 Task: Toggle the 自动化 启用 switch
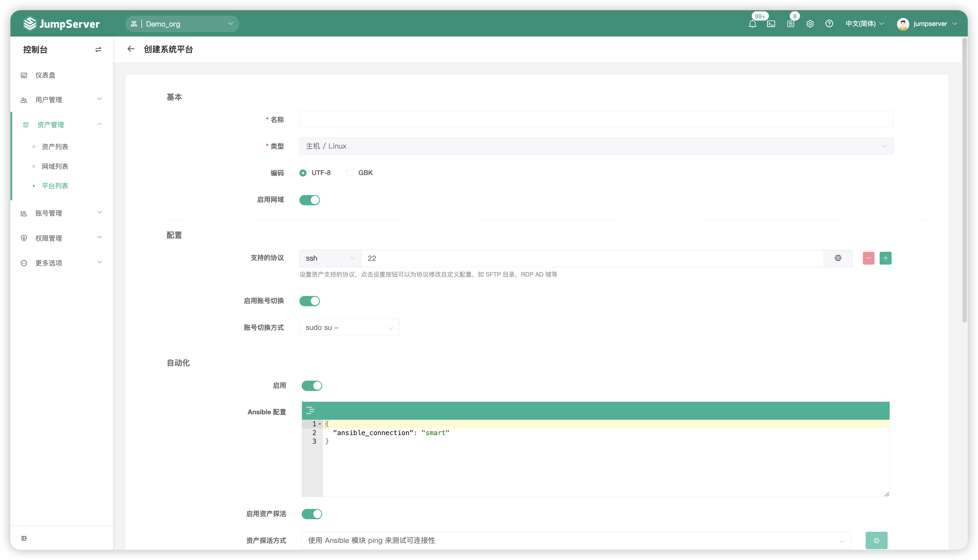(312, 385)
